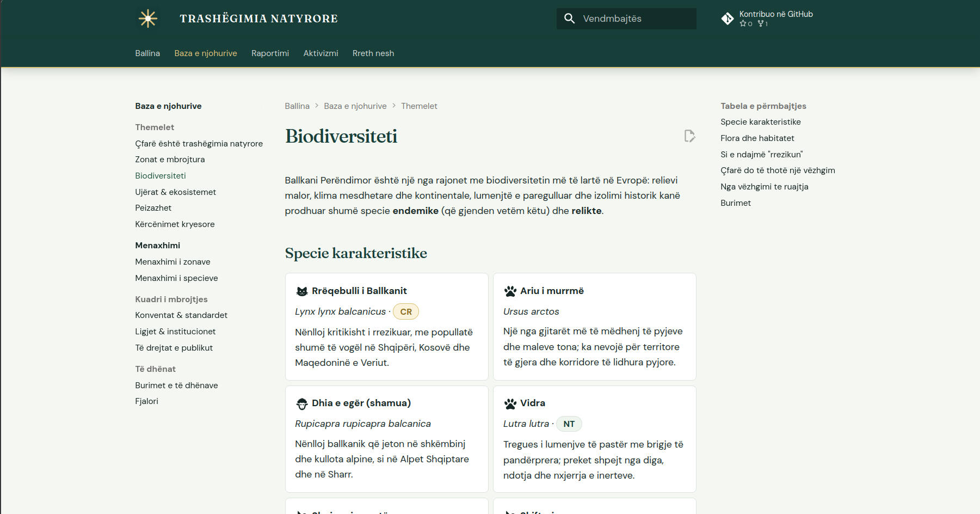Jump to Specie karakteristike in contents

[761, 122]
